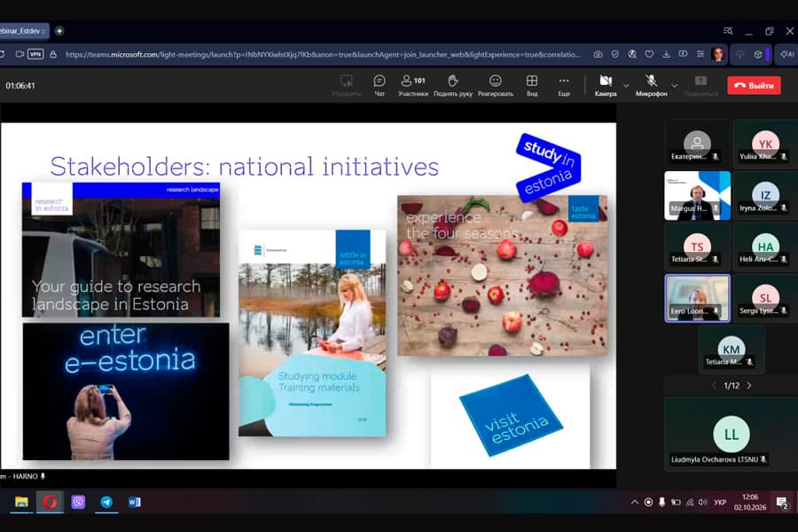The image size is (798, 532).
Task: Expand camera options arrow next to Камера
Action: tap(626, 85)
